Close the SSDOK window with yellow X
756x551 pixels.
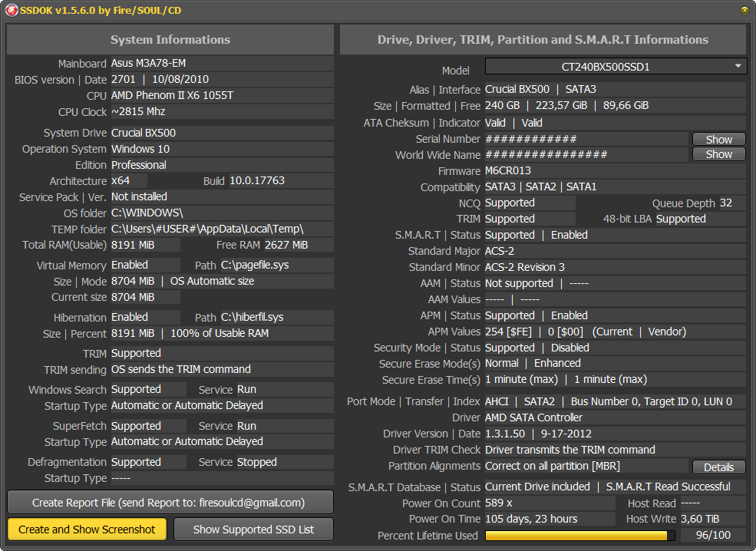(x=744, y=10)
